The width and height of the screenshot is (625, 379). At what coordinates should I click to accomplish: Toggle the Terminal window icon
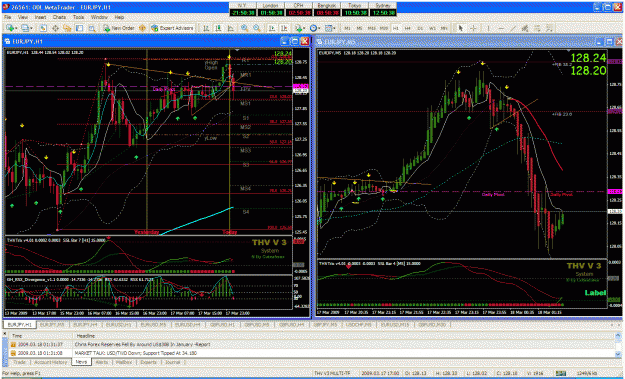point(79,28)
